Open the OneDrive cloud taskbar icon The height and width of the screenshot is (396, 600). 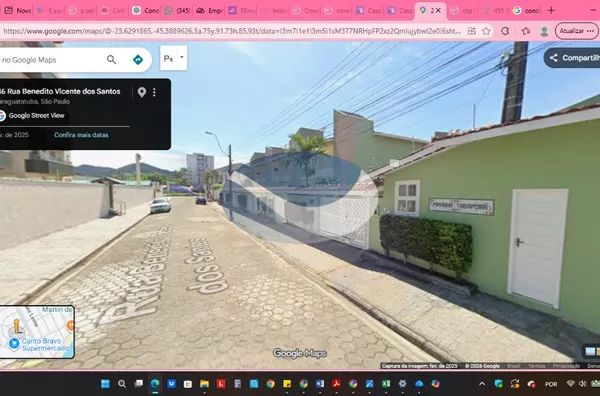pos(419,383)
